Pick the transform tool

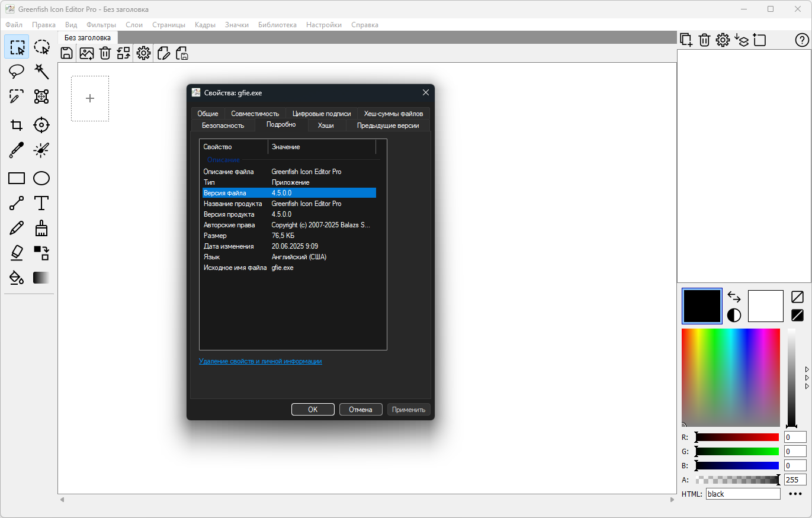click(41, 96)
